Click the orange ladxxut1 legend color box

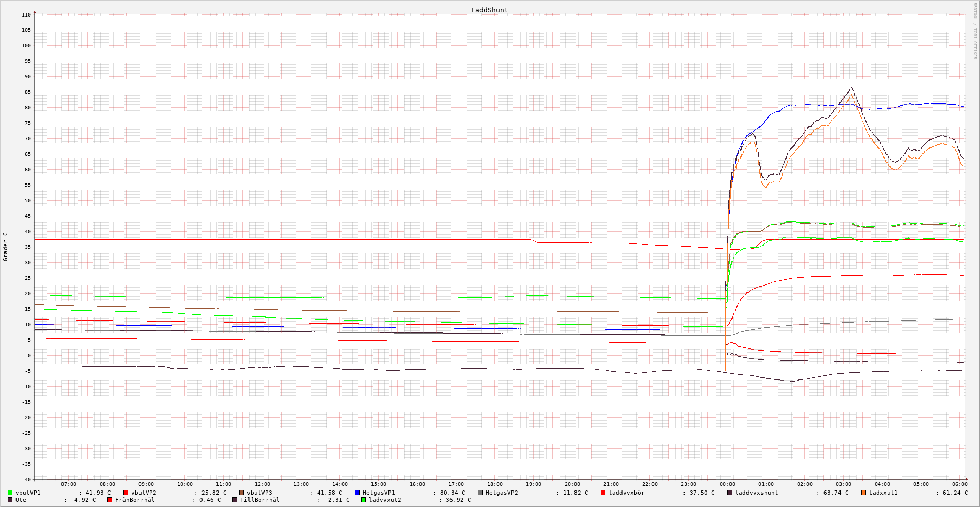tap(864, 493)
